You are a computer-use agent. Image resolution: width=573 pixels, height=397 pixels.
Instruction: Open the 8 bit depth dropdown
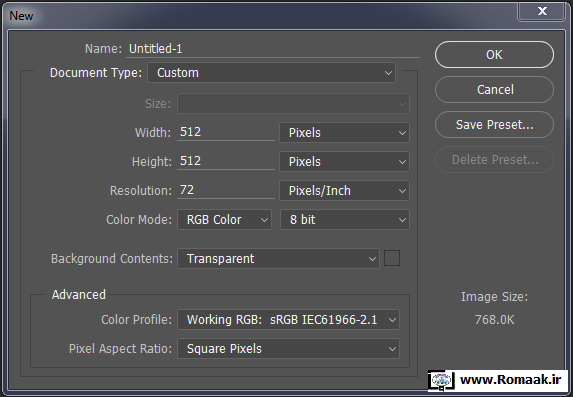(345, 220)
